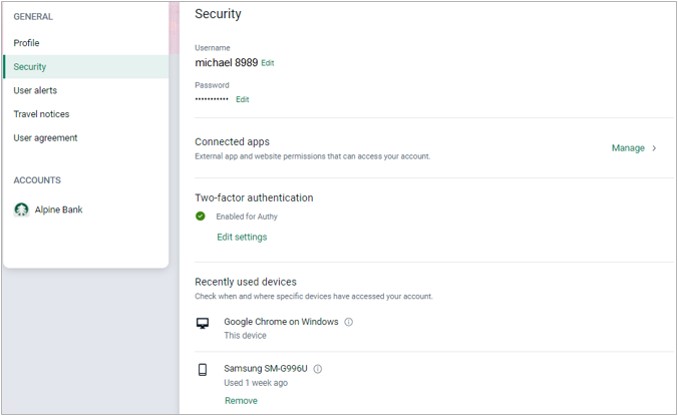
Task: Click the Connected apps heading
Action: coord(232,142)
